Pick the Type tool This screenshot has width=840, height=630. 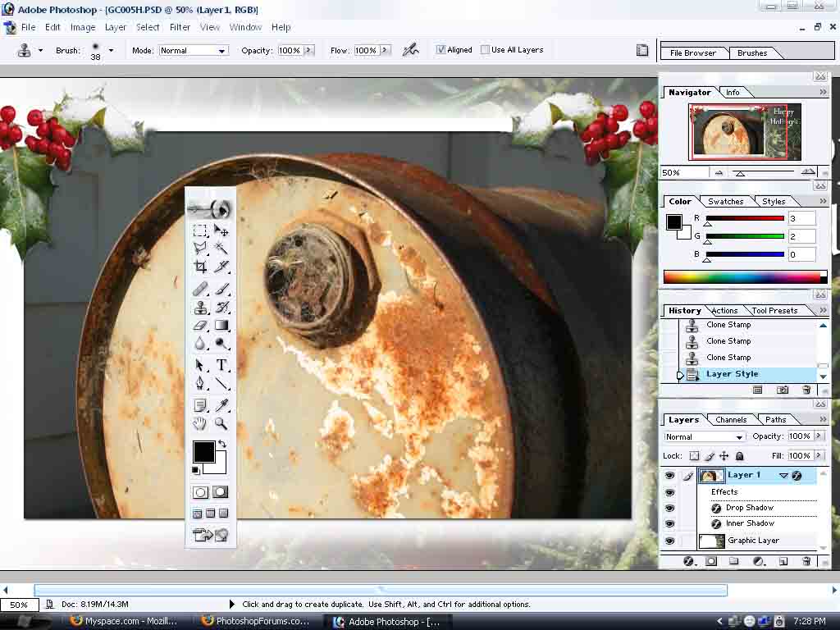221,365
